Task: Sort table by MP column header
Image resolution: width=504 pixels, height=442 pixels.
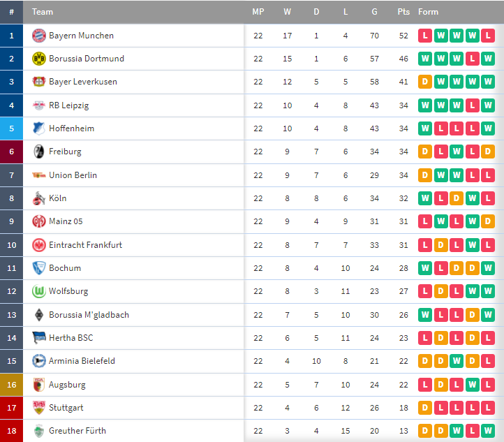Action: pos(258,12)
